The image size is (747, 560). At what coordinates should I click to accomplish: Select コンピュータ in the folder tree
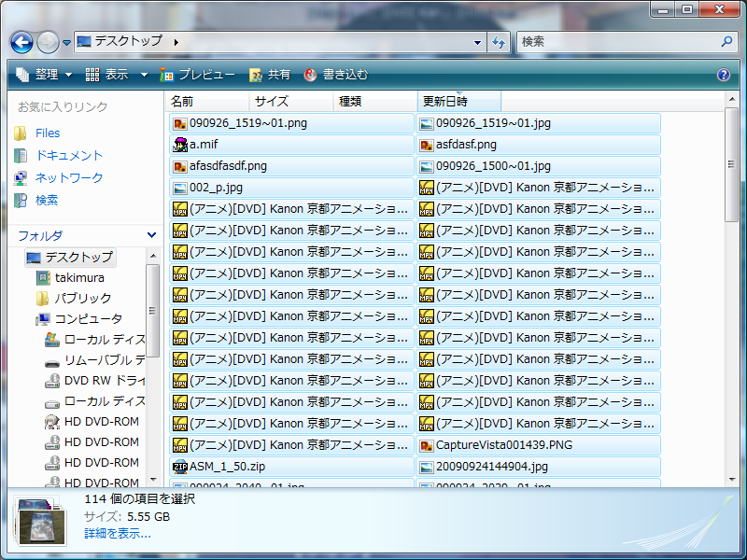[x=89, y=319]
